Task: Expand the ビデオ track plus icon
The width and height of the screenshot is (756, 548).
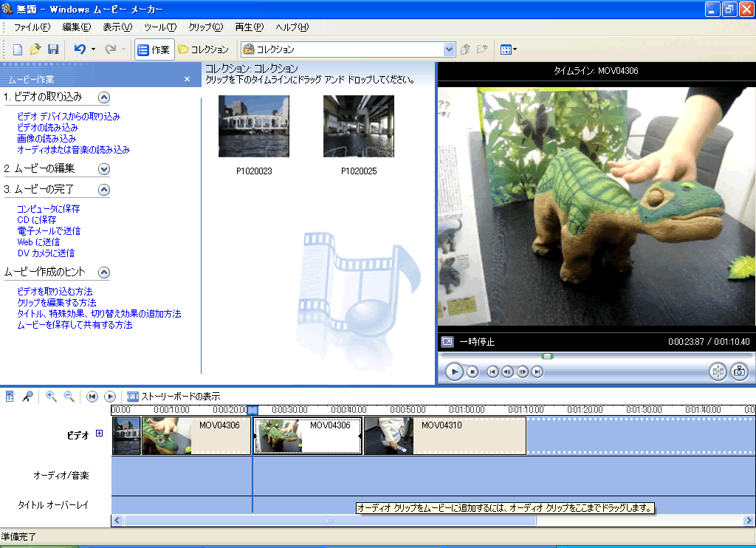Action: 99,434
